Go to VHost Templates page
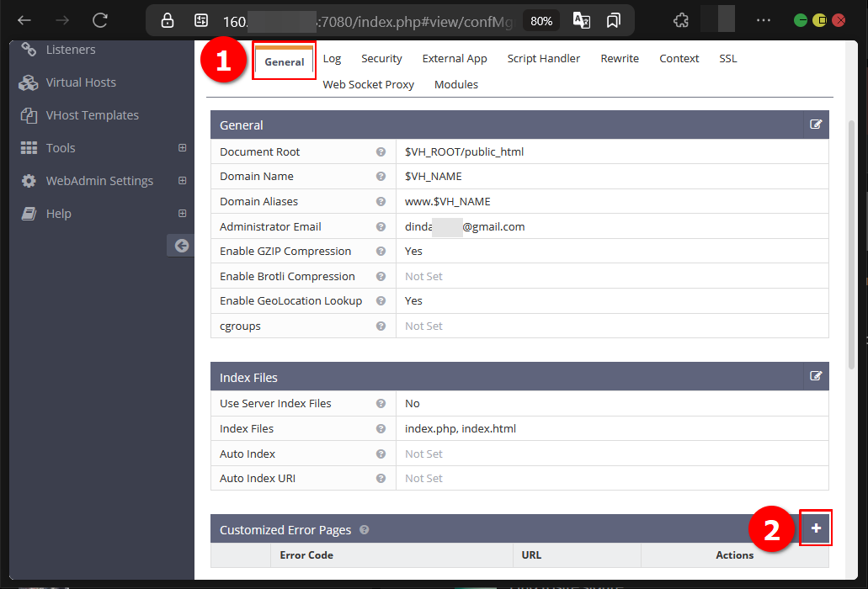868x589 pixels. [92, 115]
